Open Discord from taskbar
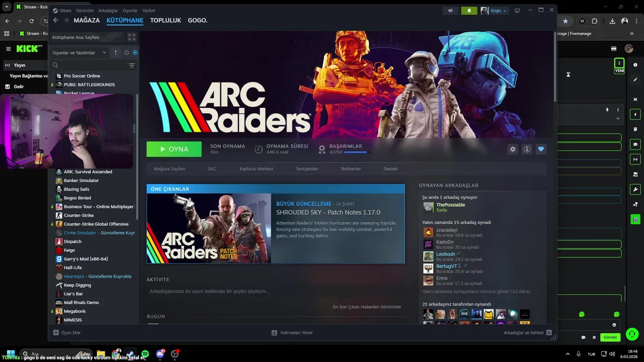The image size is (644, 362). [160, 354]
